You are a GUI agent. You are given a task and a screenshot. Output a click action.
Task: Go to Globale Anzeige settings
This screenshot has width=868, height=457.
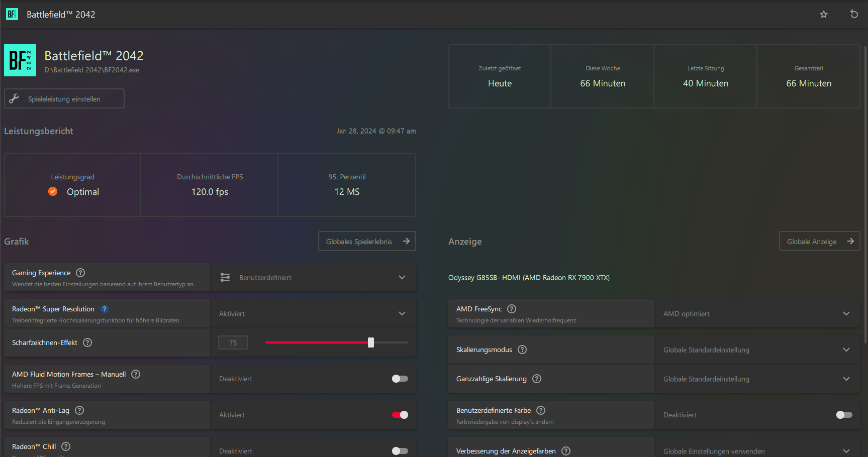pyautogui.click(x=819, y=241)
